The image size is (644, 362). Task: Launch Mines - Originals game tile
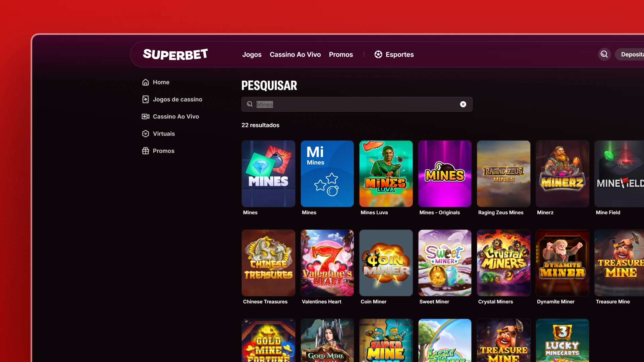(444, 174)
